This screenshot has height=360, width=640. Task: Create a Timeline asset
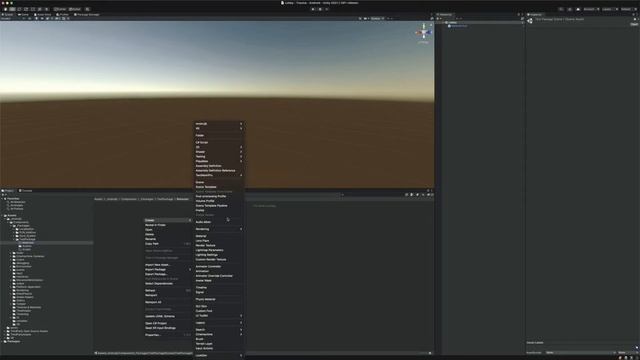[x=219, y=287]
